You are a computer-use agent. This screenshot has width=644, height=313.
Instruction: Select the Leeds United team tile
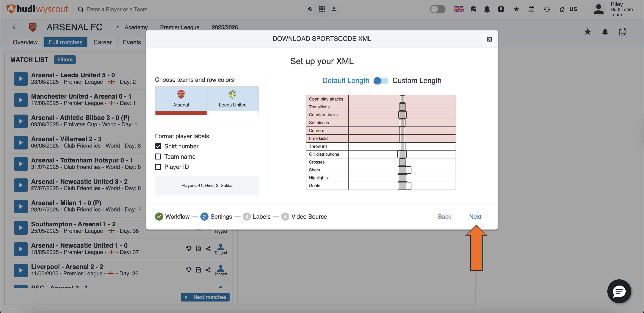click(x=233, y=99)
